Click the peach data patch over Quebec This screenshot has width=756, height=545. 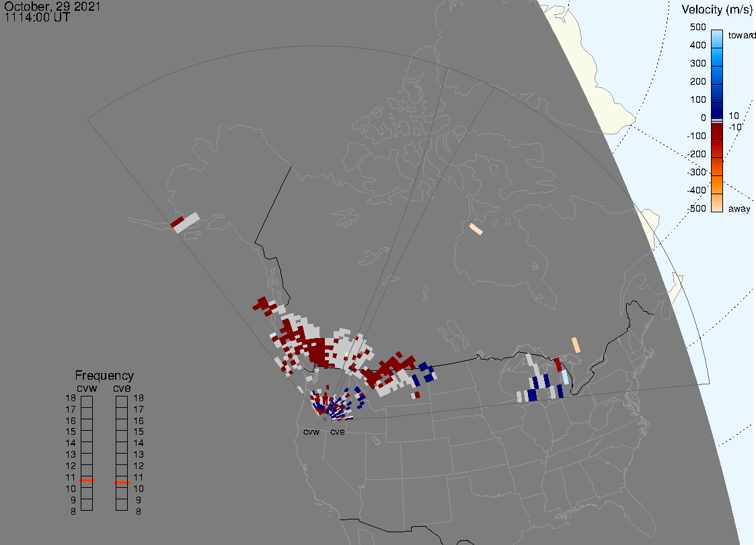point(576,345)
